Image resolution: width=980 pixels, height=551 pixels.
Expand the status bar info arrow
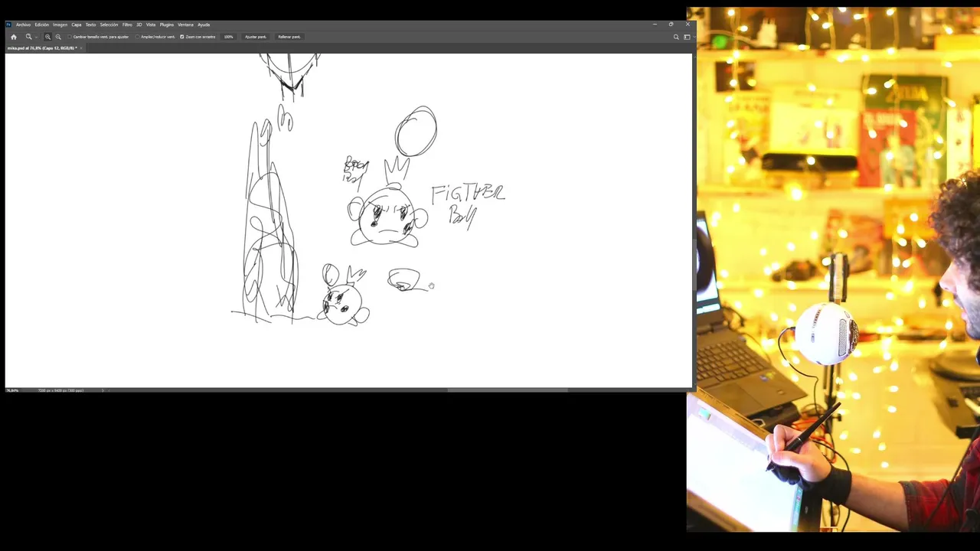click(103, 390)
